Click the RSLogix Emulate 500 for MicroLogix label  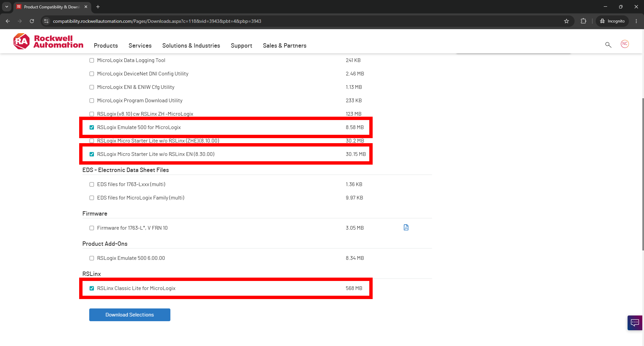click(139, 127)
